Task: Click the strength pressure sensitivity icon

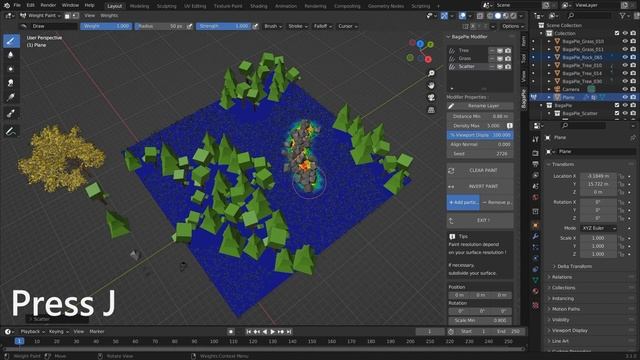Action: click(256, 26)
